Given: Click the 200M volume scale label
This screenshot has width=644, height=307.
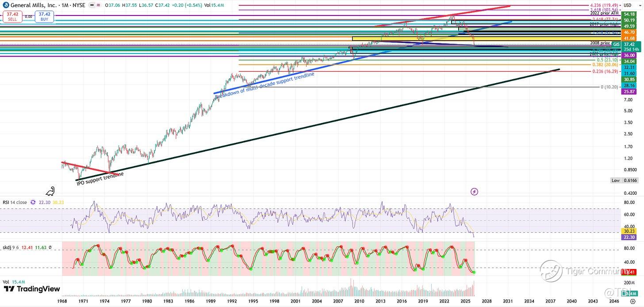Looking at the screenshot, I should tap(628, 282).
